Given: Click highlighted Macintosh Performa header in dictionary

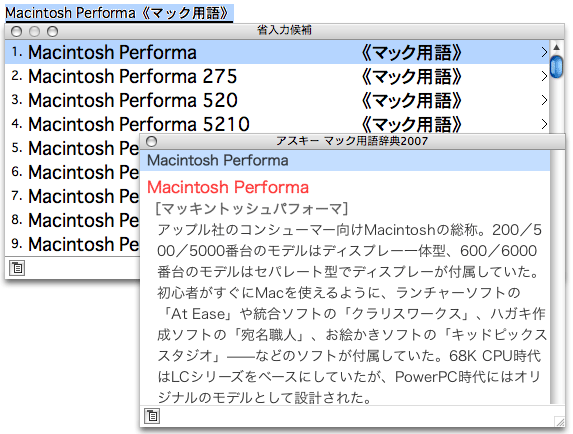Looking at the screenshot, I should tap(345, 160).
